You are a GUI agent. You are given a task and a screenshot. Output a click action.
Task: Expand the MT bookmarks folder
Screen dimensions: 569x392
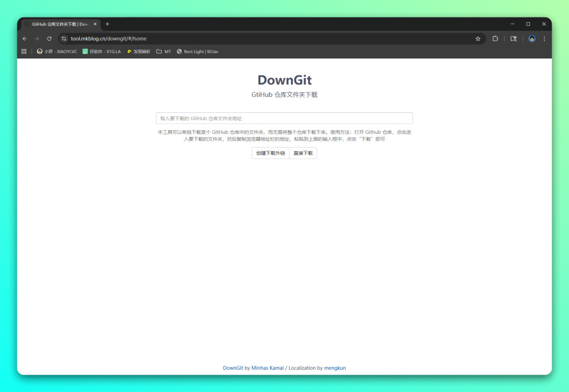(163, 52)
